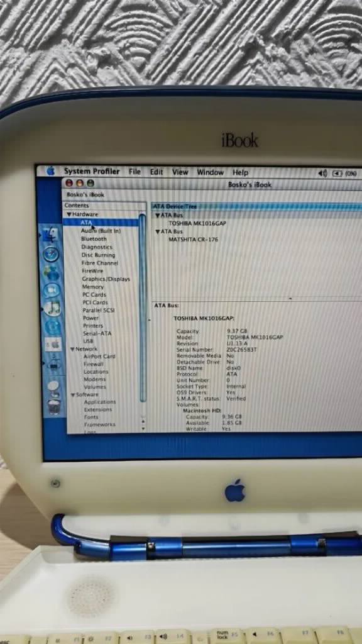Select Frameworks under Software
362x644 pixels.
pos(100,425)
